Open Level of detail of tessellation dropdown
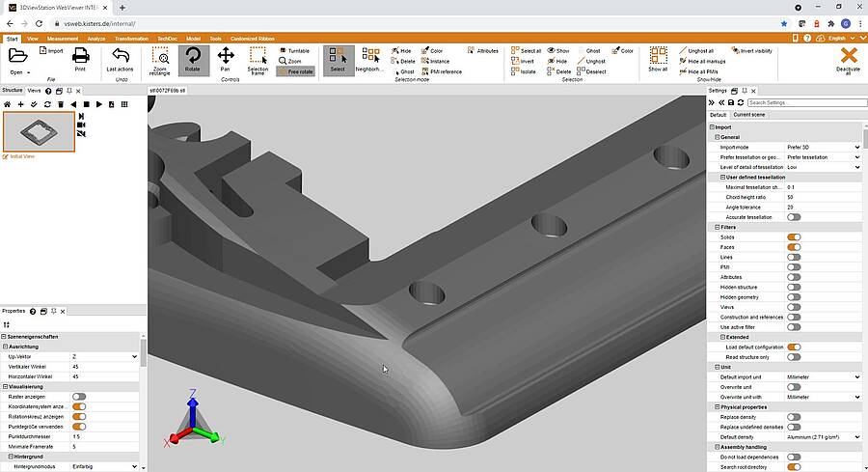The image size is (868, 472). [824, 167]
